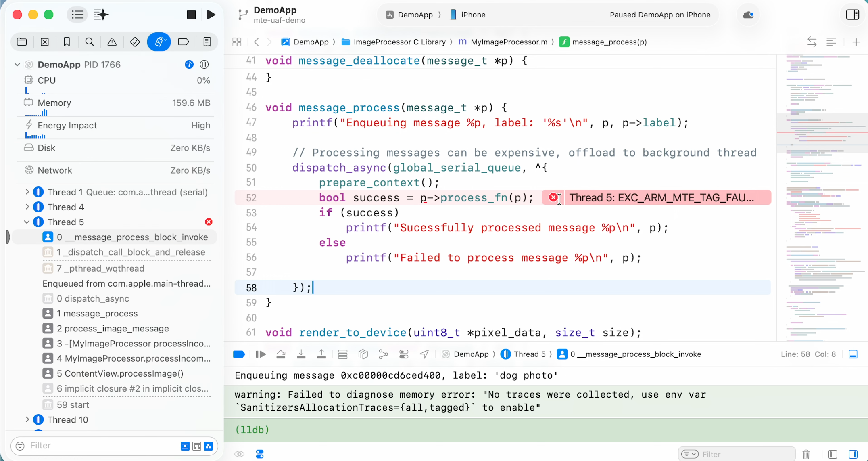Expand Thread 10
The height and width of the screenshot is (461, 868).
pos(27,420)
